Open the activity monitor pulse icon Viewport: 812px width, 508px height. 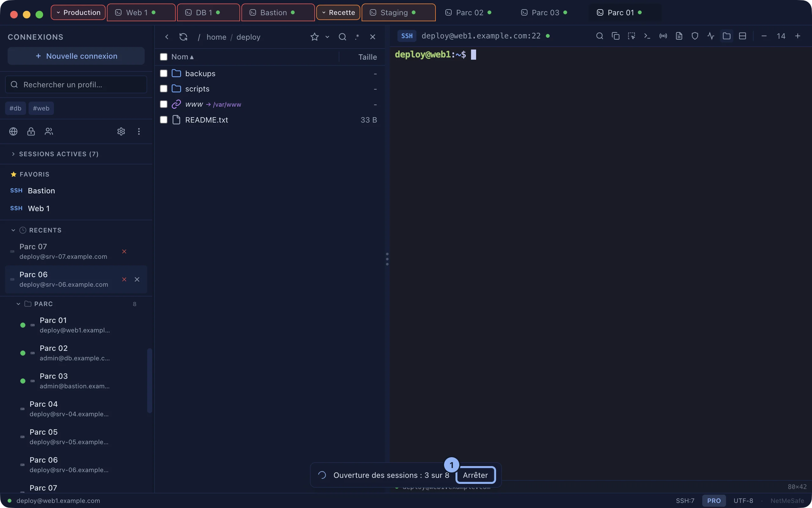point(711,36)
